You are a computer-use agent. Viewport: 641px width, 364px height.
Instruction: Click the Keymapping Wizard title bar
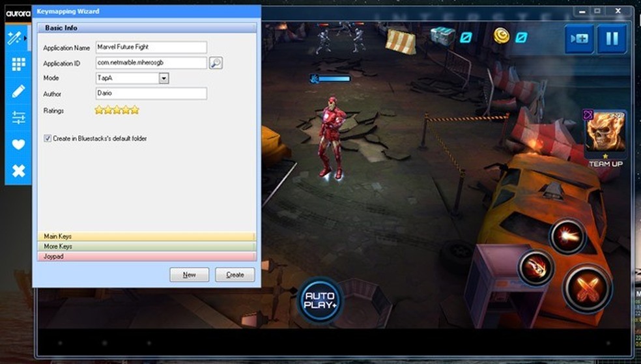click(147, 12)
